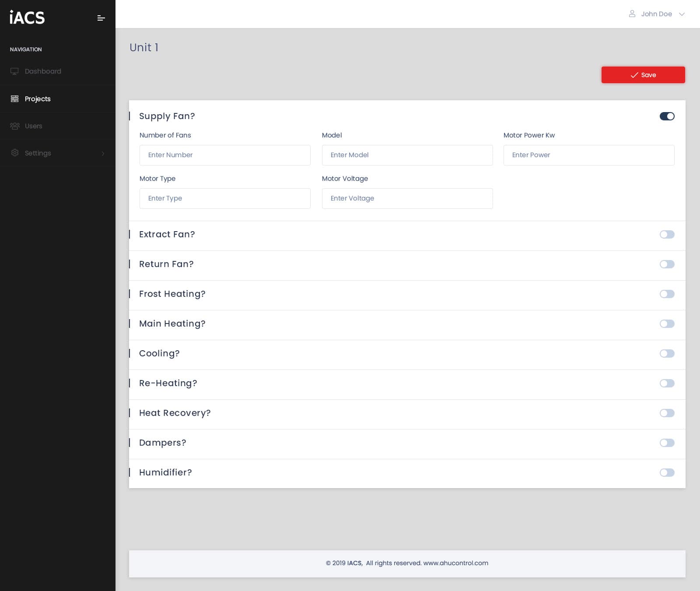
Task: Click the Users group icon
Action: tap(15, 126)
